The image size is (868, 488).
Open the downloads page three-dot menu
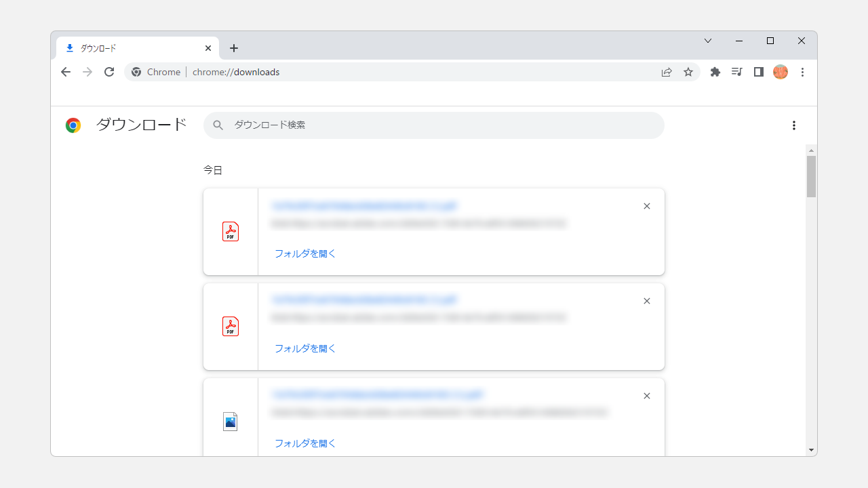pyautogui.click(x=793, y=125)
